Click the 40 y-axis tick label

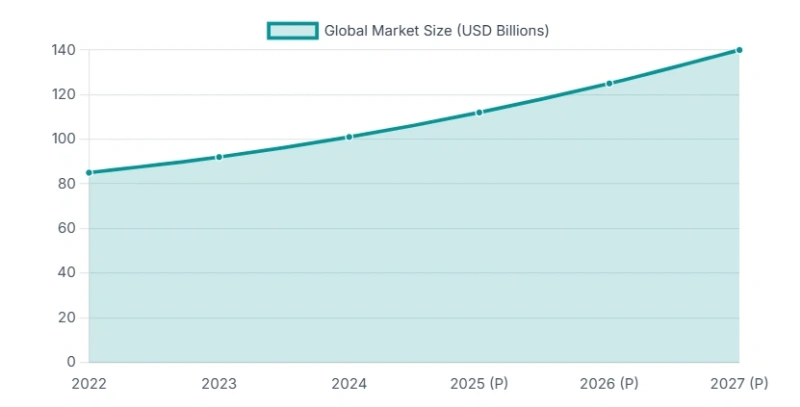(x=67, y=273)
